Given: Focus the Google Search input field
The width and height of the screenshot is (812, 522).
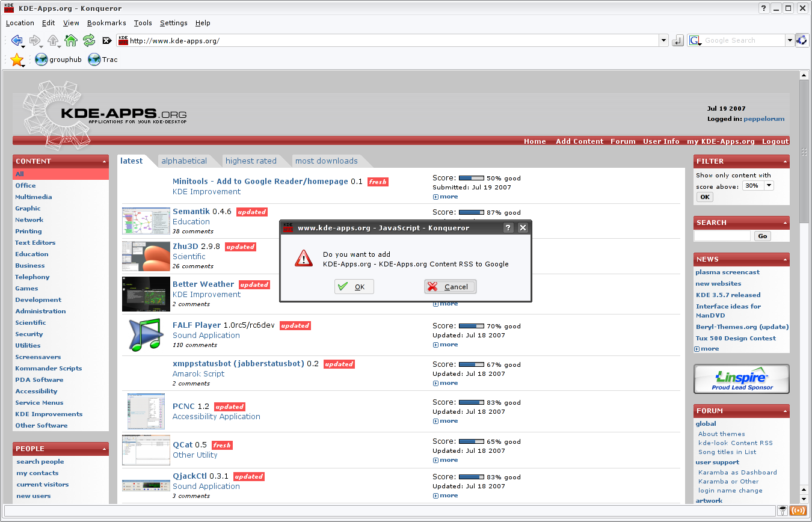Looking at the screenshot, I should click(743, 41).
